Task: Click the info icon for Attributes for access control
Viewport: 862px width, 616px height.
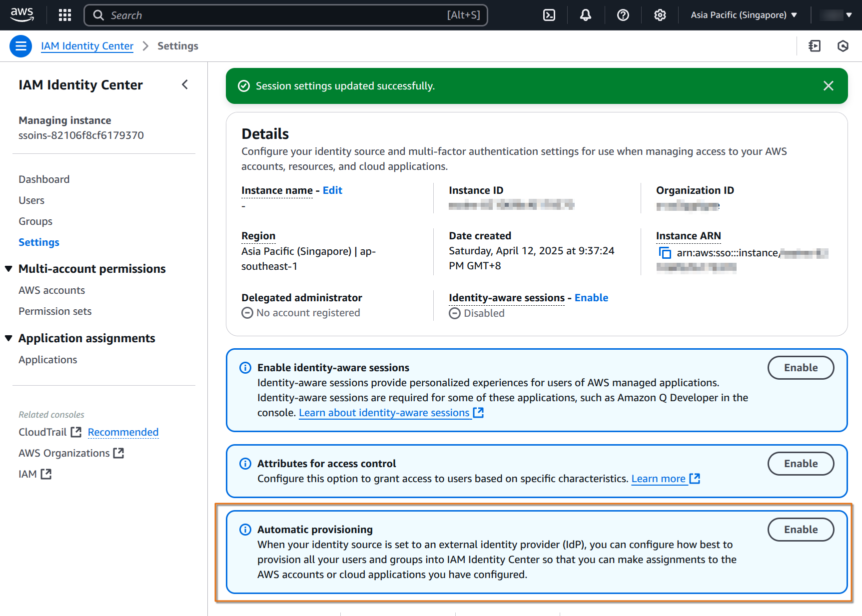Action: [x=245, y=464]
